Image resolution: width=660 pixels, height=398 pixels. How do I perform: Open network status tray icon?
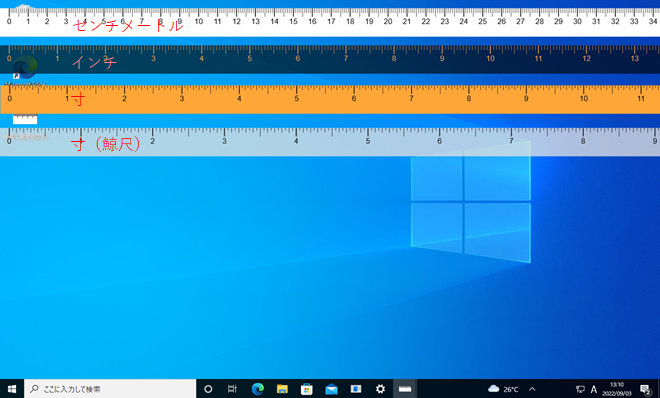(x=580, y=389)
